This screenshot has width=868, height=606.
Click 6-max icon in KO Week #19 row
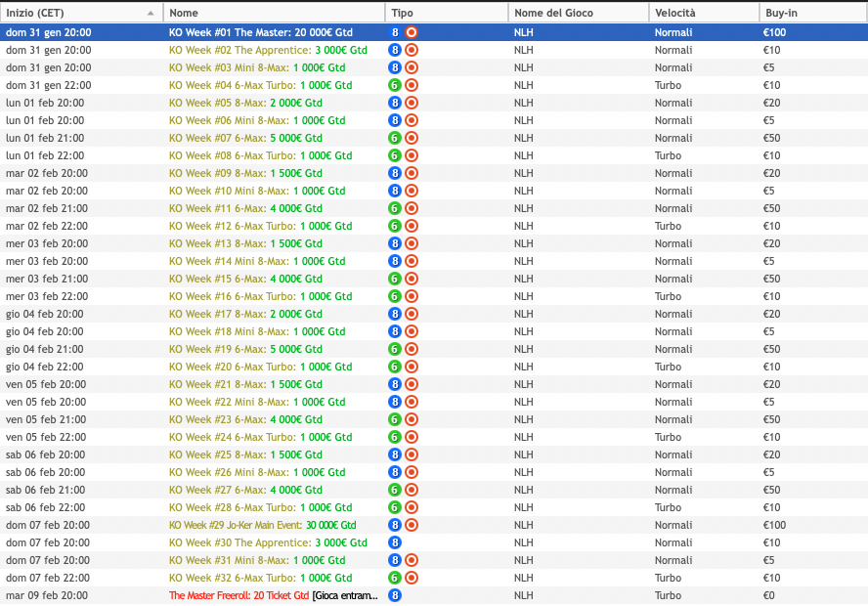pyautogui.click(x=395, y=349)
